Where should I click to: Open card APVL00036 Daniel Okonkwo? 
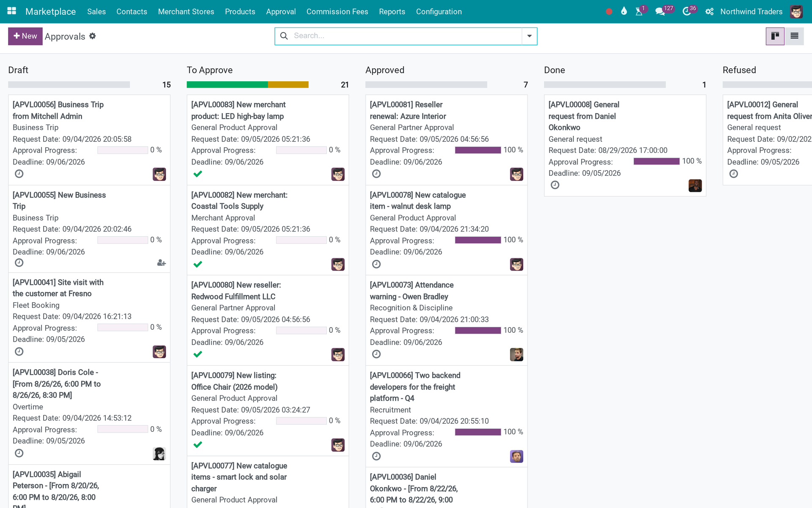pos(447,488)
